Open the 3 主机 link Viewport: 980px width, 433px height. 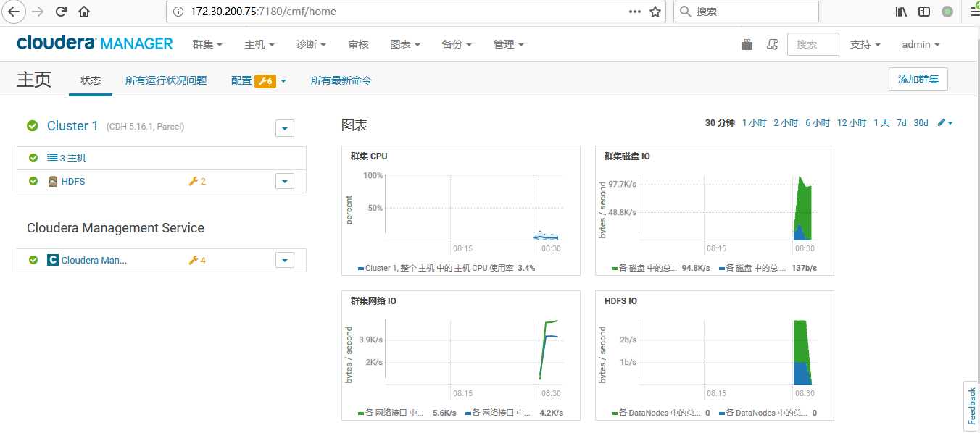pos(72,158)
